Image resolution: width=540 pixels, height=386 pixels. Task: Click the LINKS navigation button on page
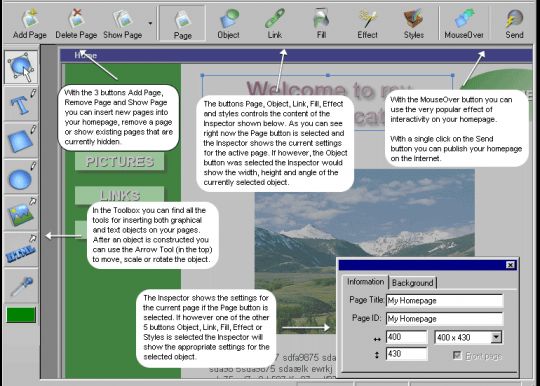pyautogui.click(x=120, y=195)
